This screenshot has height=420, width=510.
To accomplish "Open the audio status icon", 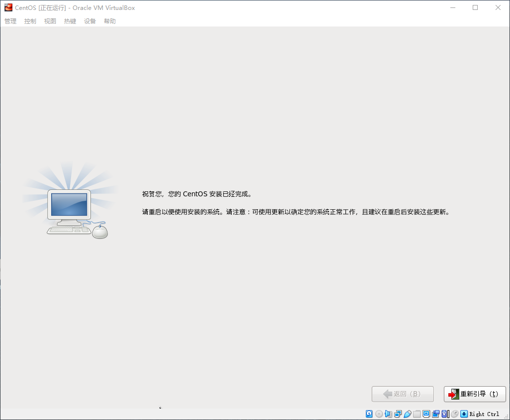I will tap(388, 414).
